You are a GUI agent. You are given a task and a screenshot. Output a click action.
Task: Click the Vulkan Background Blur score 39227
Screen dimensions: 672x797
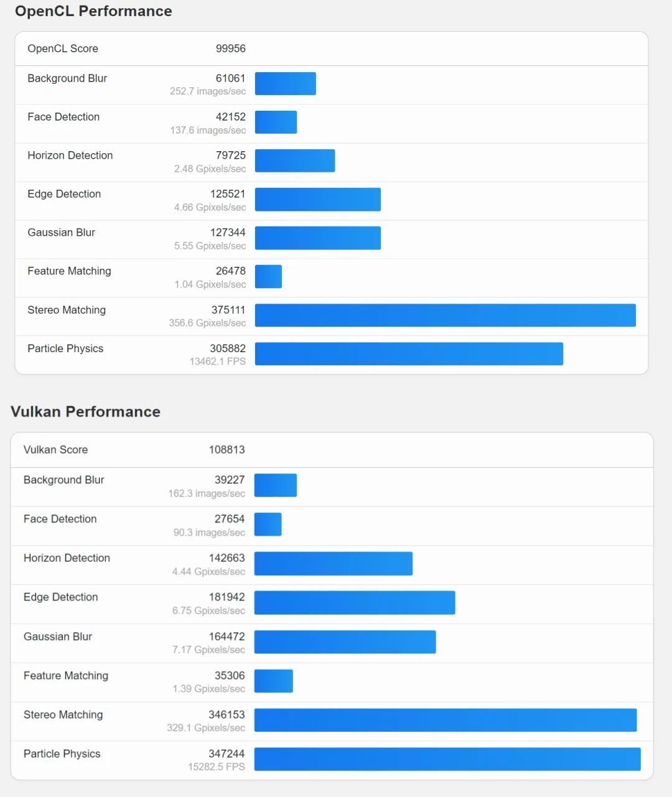click(229, 480)
